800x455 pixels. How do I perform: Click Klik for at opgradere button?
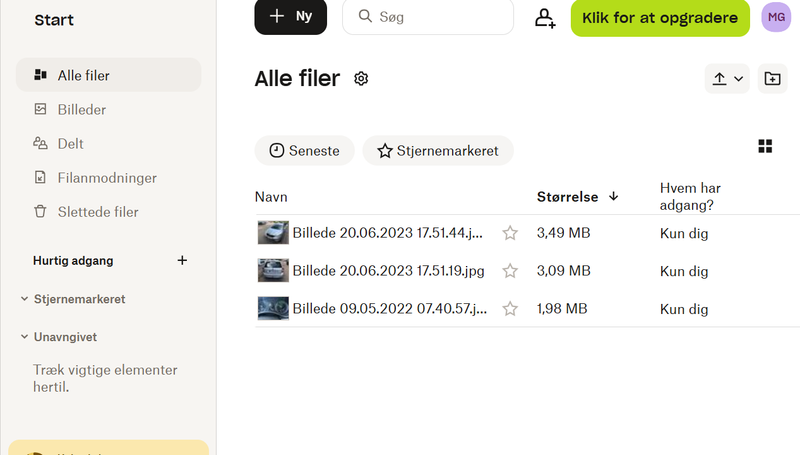tap(660, 18)
